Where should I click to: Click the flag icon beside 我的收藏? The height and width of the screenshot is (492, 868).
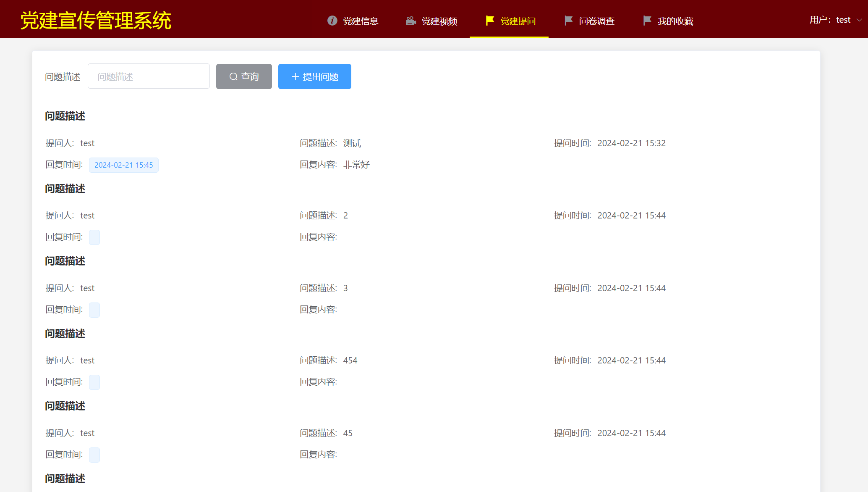(647, 21)
